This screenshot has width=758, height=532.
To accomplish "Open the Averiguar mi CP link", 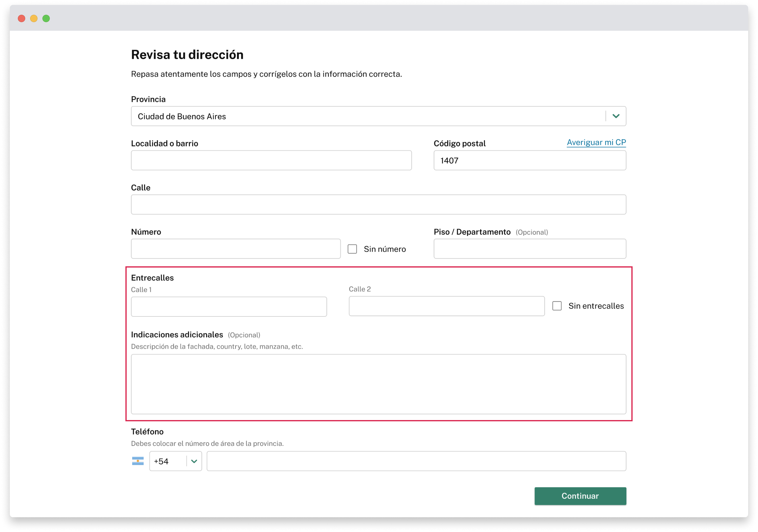I will click(x=596, y=142).
